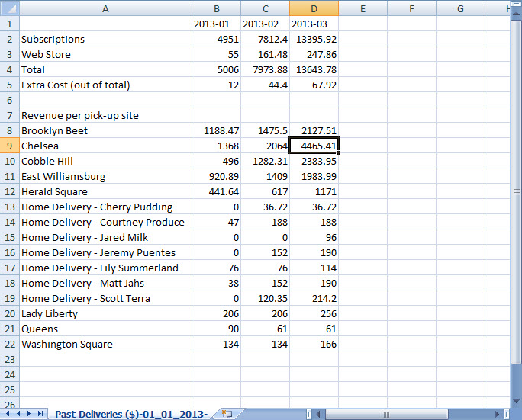
Task: Select cell with value 256
Action: pos(314,313)
